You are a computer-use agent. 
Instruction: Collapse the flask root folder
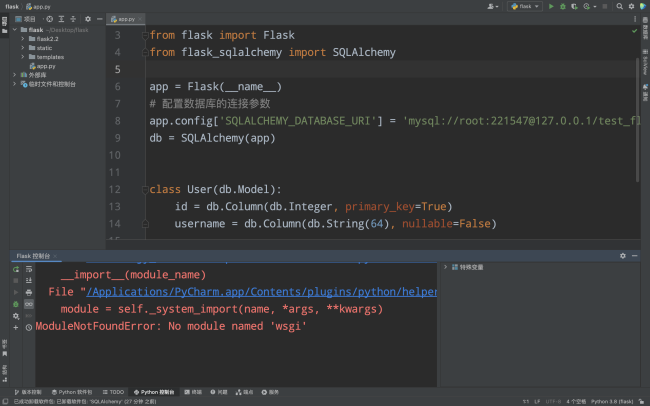pyautogui.click(x=15, y=29)
